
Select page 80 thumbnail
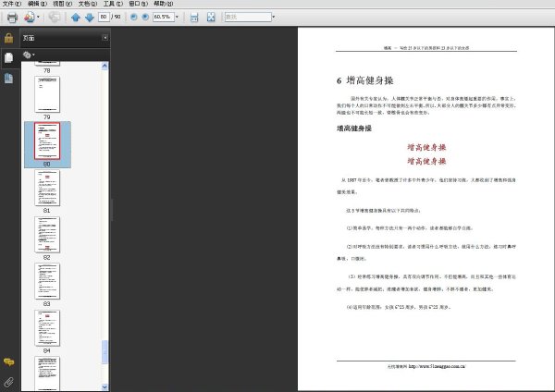tap(47, 141)
